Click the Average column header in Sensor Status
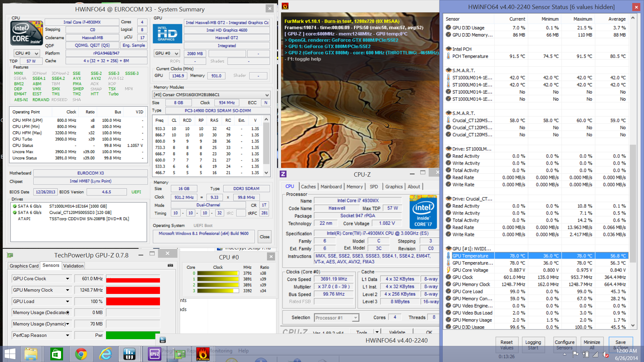 (x=617, y=19)
